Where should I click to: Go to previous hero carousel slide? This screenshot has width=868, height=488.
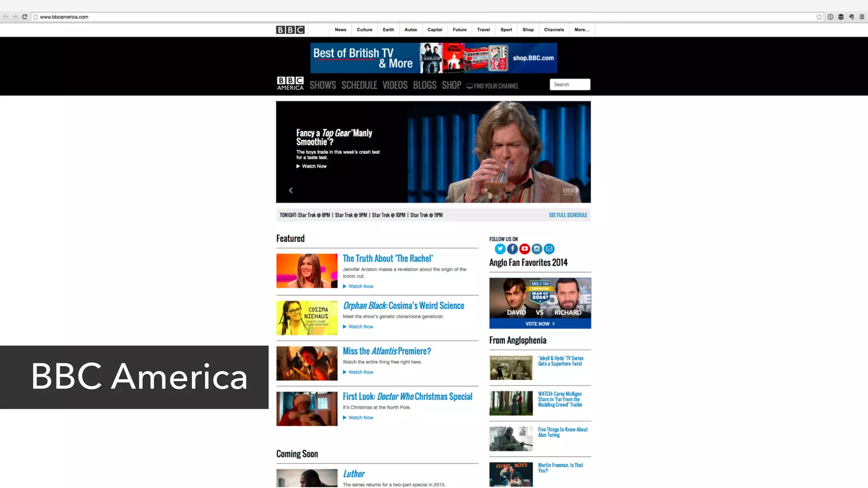(x=291, y=191)
